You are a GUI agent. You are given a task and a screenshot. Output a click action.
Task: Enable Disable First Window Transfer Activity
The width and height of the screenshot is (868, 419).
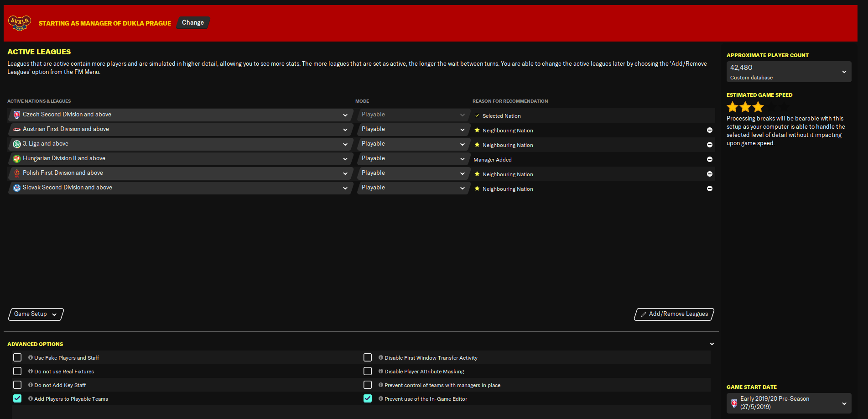[368, 357]
